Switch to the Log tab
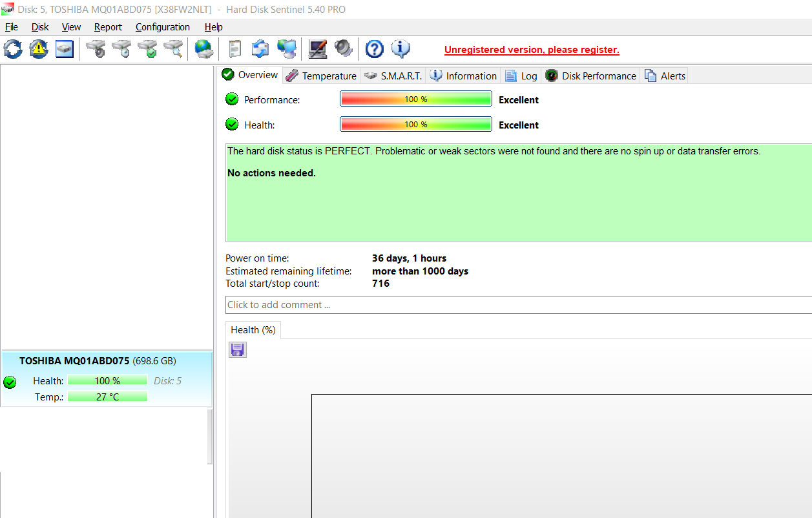Image resolution: width=812 pixels, height=518 pixels. coord(521,76)
